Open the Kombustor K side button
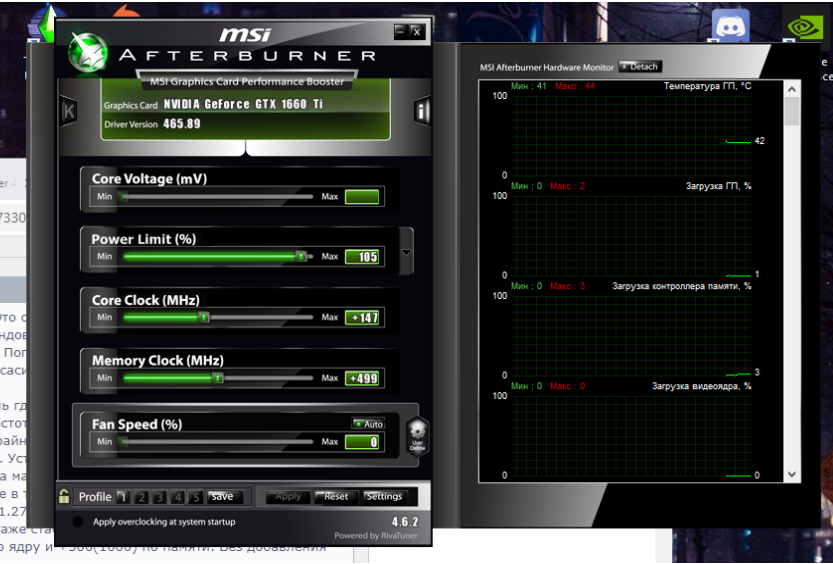833x564 pixels. [69, 111]
